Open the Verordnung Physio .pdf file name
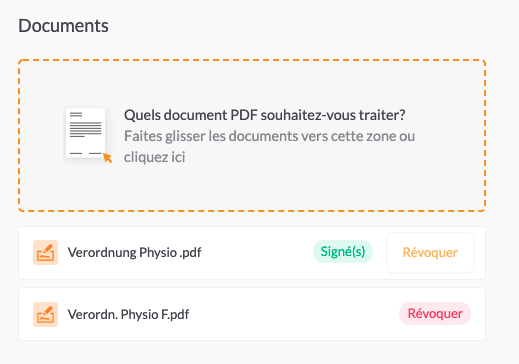Image resolution: width=519 pixels, height=364 pixels. [134, 253]
